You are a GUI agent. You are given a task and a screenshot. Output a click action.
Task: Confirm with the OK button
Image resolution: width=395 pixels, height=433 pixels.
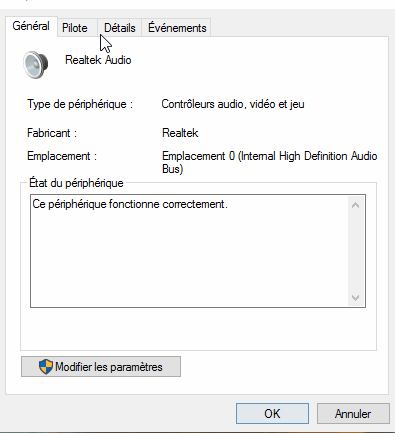click(272, 414)
